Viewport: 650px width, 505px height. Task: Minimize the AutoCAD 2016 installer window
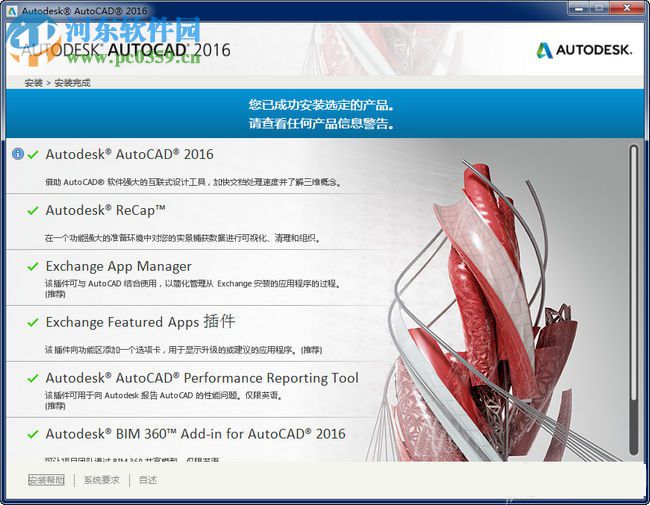[579, 8]
